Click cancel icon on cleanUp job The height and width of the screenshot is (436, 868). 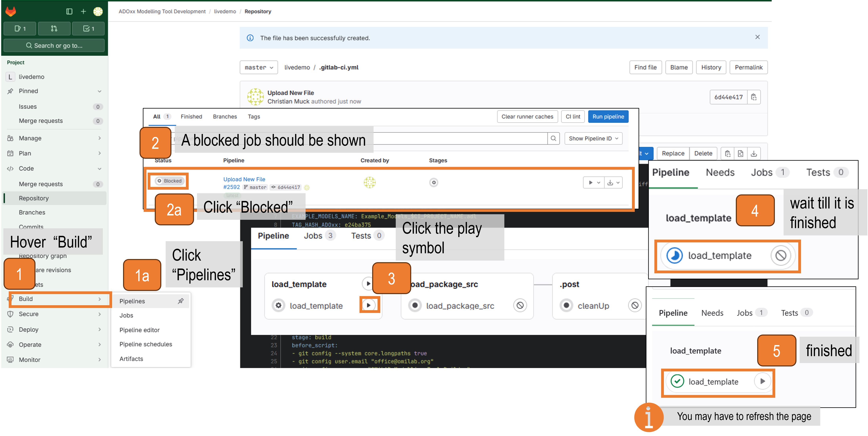pyautogui.click(x=635, y=305)
